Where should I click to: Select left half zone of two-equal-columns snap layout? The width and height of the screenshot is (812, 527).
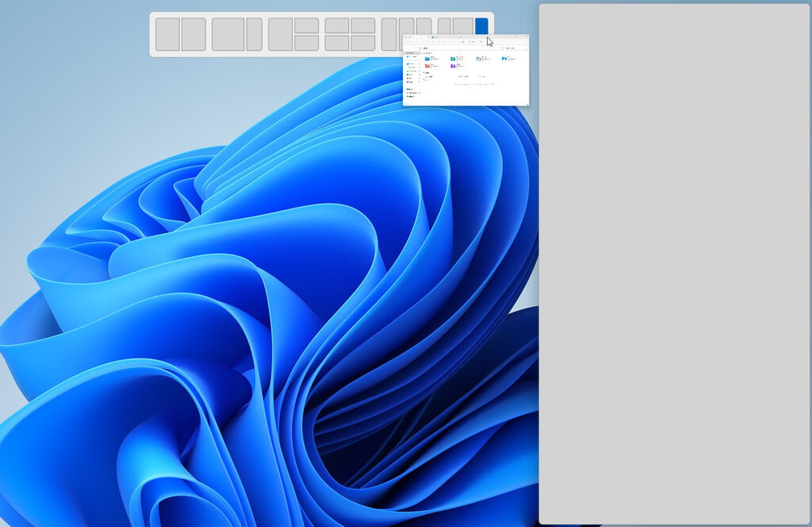[x=168, y=34]
